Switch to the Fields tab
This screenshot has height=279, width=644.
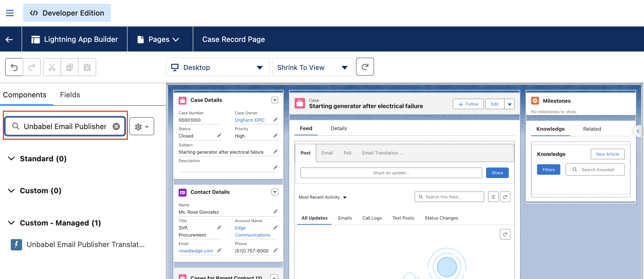[x=70, y=95]
